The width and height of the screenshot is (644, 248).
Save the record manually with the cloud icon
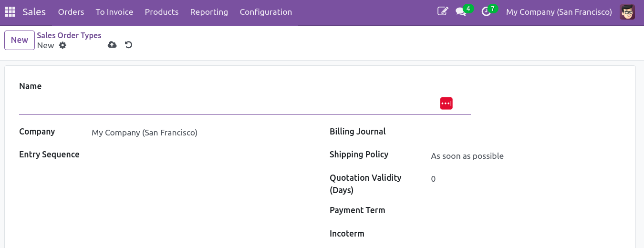click(112, 45)
